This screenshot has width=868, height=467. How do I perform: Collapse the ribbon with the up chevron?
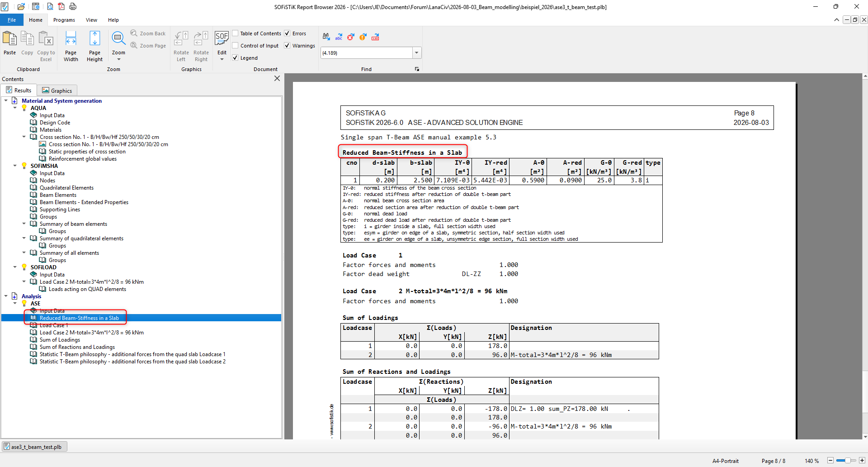pos(837,20)
